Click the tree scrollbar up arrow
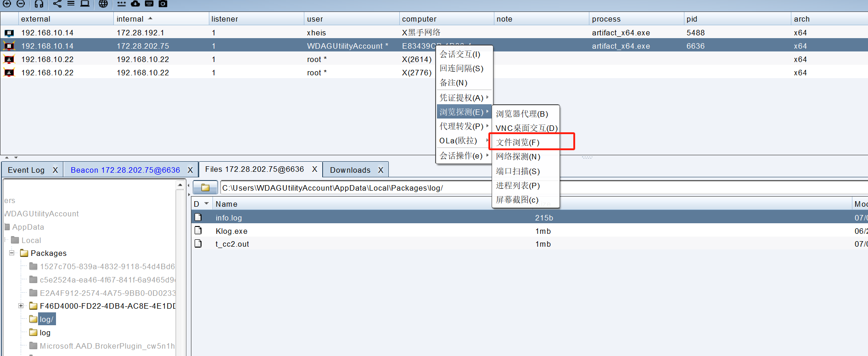The height and width of the screenshot is (356, 868). point(180,185)
